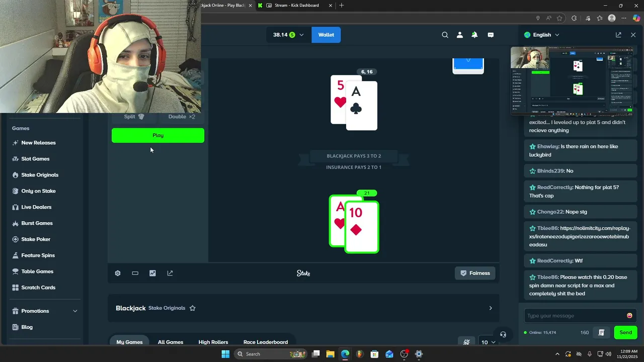644x362 pixels.
Task: Click the Double x2 button
Action: (182, 117)
